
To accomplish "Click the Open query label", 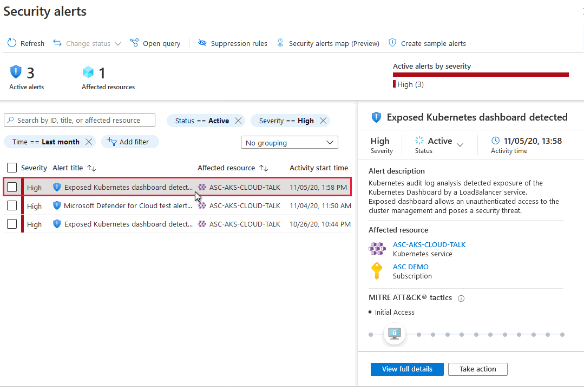I will (162, 43).
